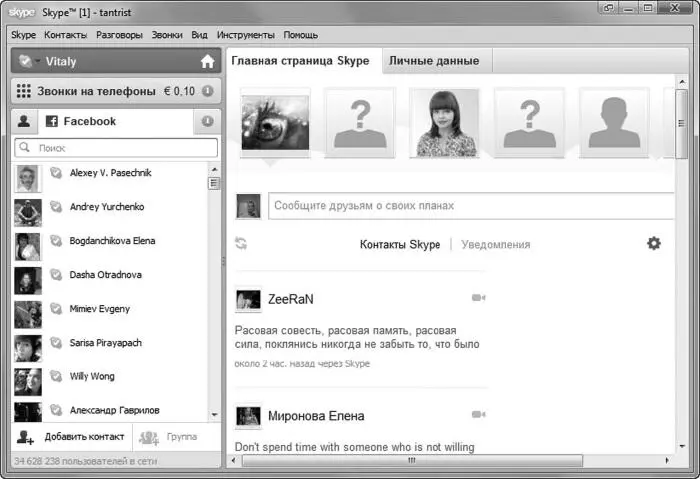Click status icon next to Willy Wong
The width and height of the screenshot is (700, 479).
point(56,376)
